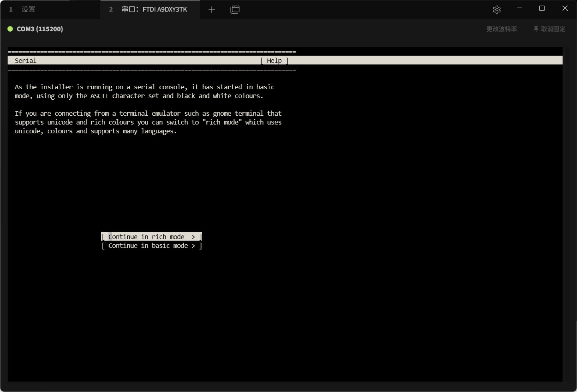The width and height of the screenshot is (577, 392).
Task: Minimize the terminal window
Action: (519, 8)
